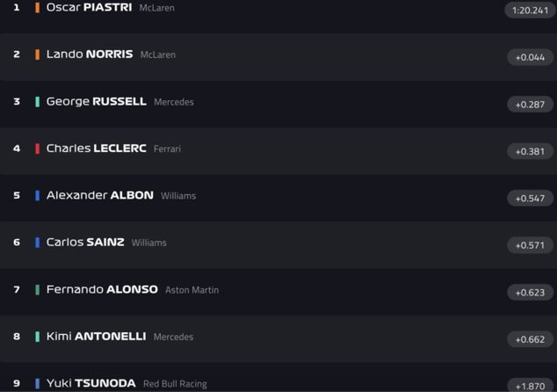Screen dimensions: 557x392
Task: Click the red Ferrari color bar
Action: pyautogui.click(x=38, y=149)
